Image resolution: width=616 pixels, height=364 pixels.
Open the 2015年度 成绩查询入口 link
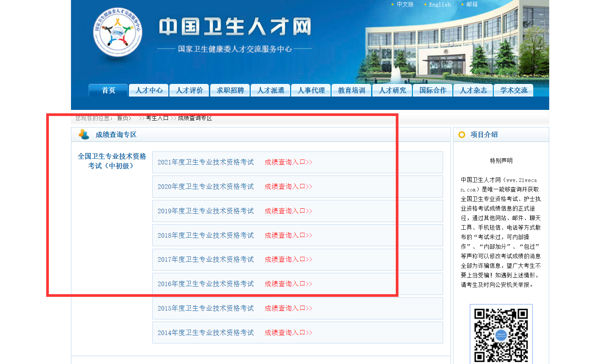tap(288, 308)
